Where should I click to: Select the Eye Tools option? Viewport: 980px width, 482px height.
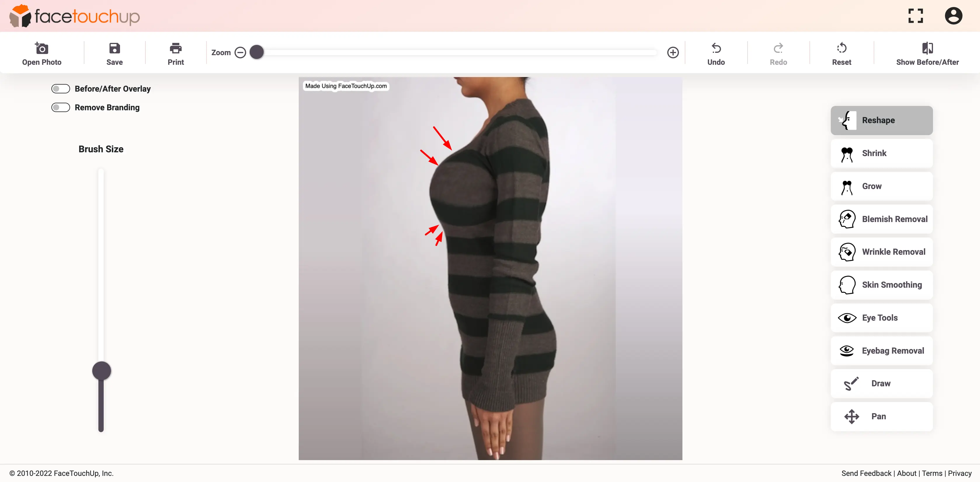coord(881,317)
